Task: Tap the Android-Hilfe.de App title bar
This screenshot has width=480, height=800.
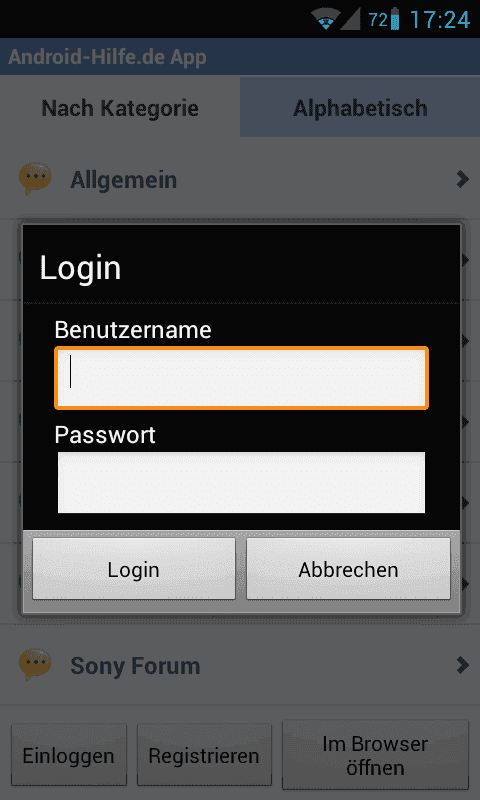Action: tap(240, 57)
